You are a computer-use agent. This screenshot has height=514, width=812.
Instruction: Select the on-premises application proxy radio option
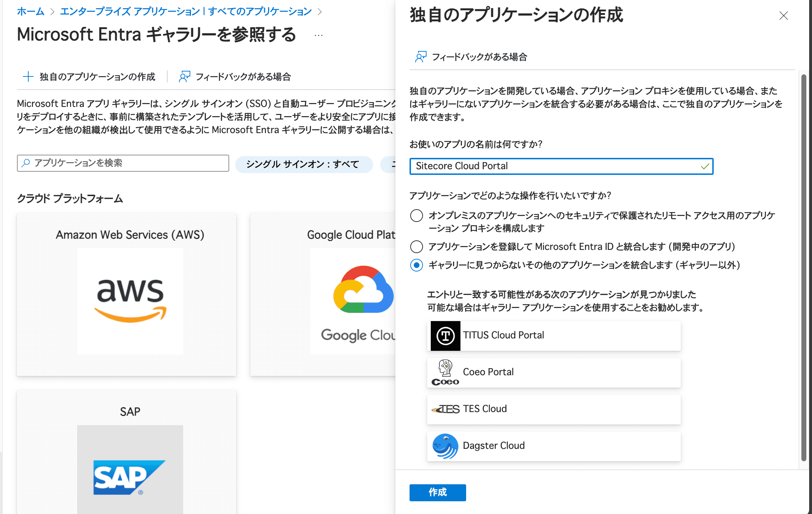416,215
